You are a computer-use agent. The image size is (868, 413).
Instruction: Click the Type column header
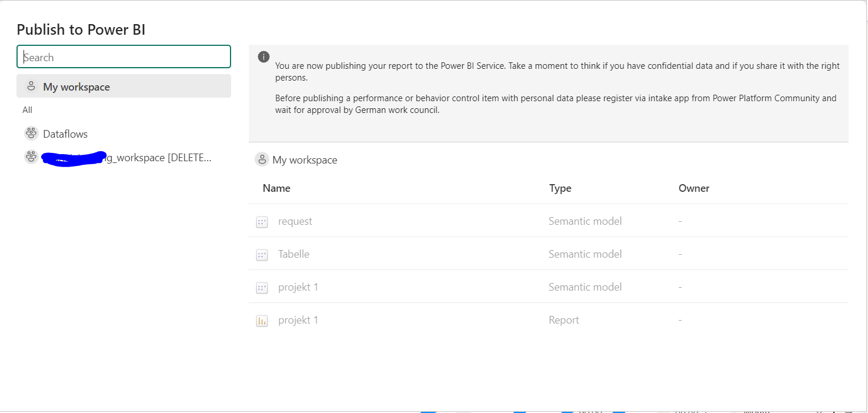coord(560,188)
